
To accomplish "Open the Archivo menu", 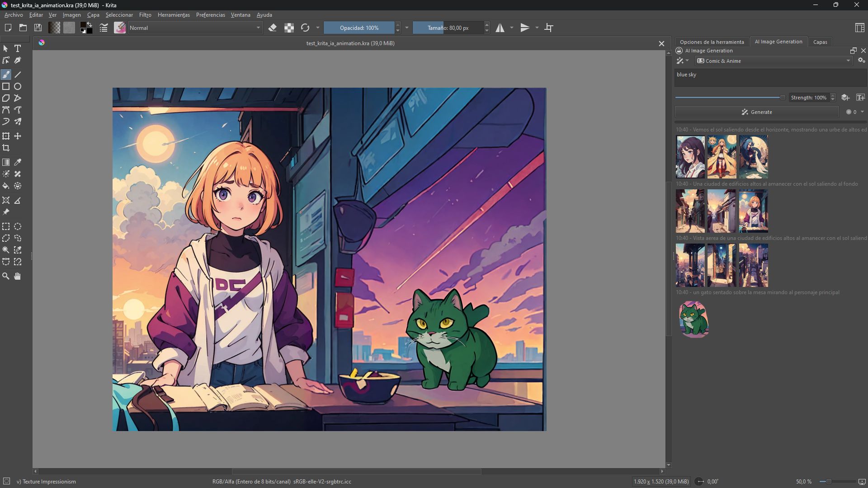I will pyautogui.click(x=14, y=15).
